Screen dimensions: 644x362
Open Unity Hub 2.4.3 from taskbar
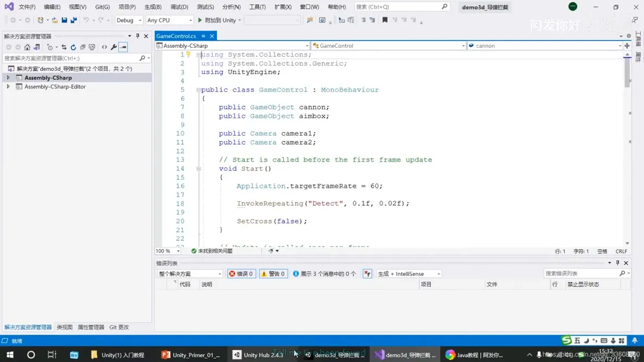click(x=258, y=355)
